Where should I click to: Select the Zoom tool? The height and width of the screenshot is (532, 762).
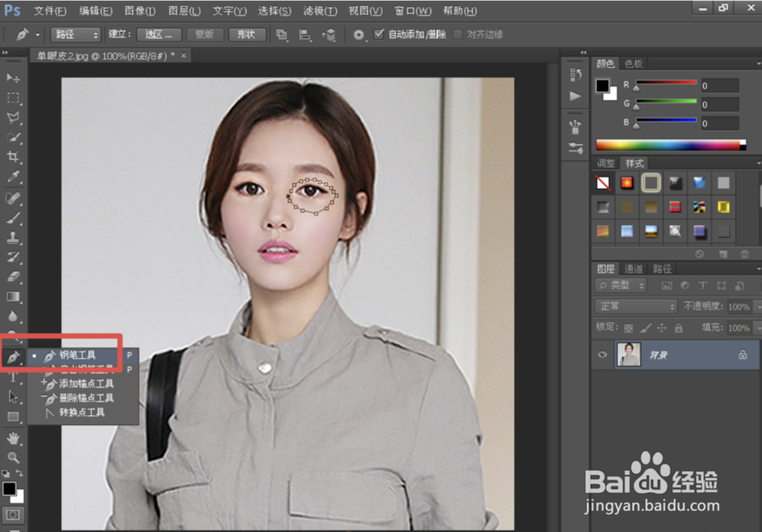tap(13, 457)
